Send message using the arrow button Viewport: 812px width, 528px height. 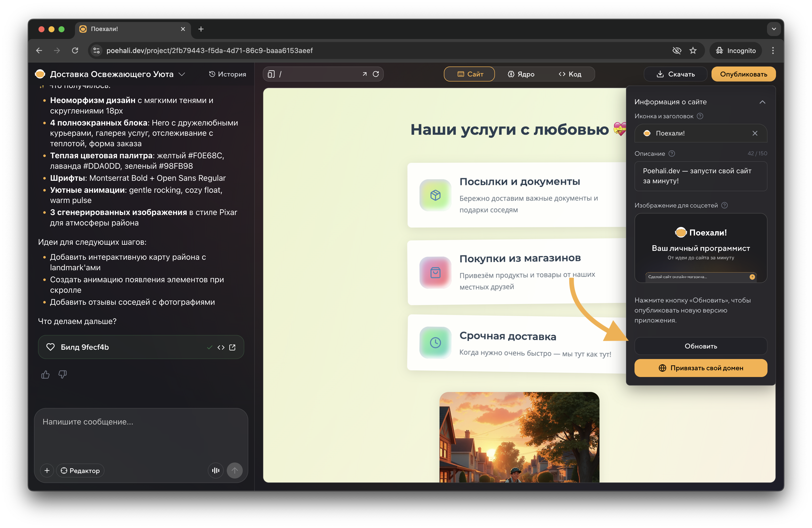click(235, 470)
